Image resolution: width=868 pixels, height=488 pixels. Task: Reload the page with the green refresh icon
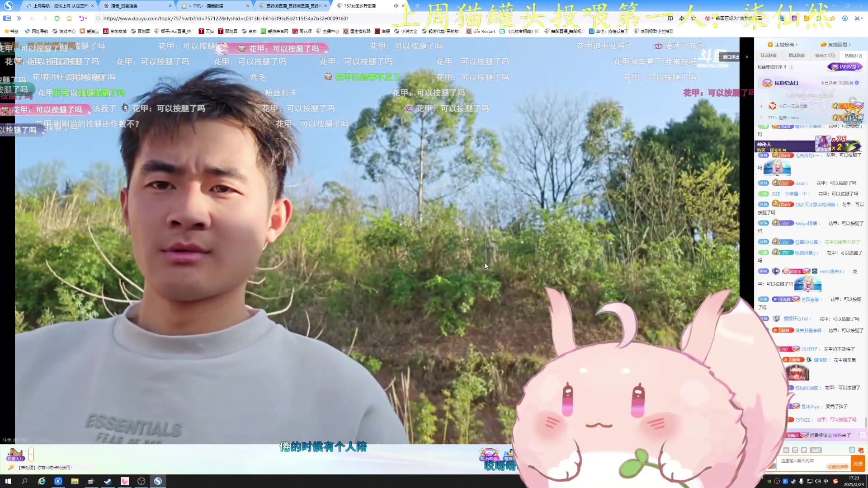click(x=57, y=19)
